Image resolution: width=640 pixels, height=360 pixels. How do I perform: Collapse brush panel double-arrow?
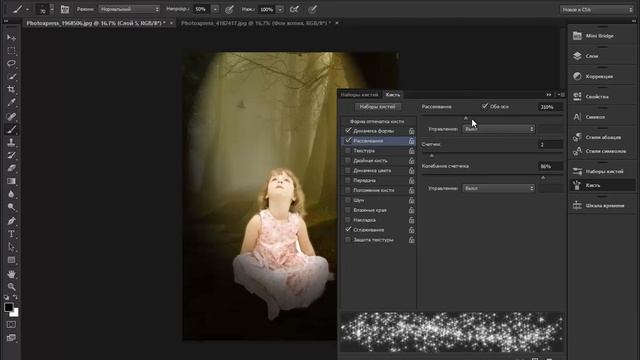click(549, 95)
